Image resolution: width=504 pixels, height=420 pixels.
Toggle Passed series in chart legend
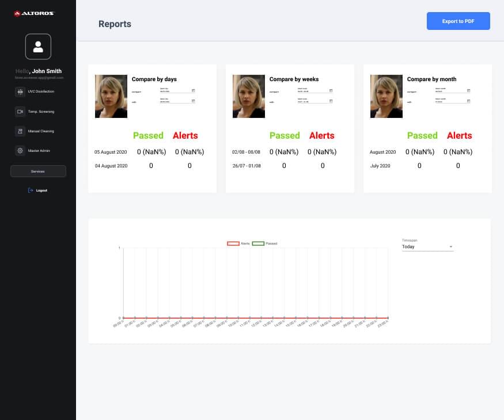point(258,243)
